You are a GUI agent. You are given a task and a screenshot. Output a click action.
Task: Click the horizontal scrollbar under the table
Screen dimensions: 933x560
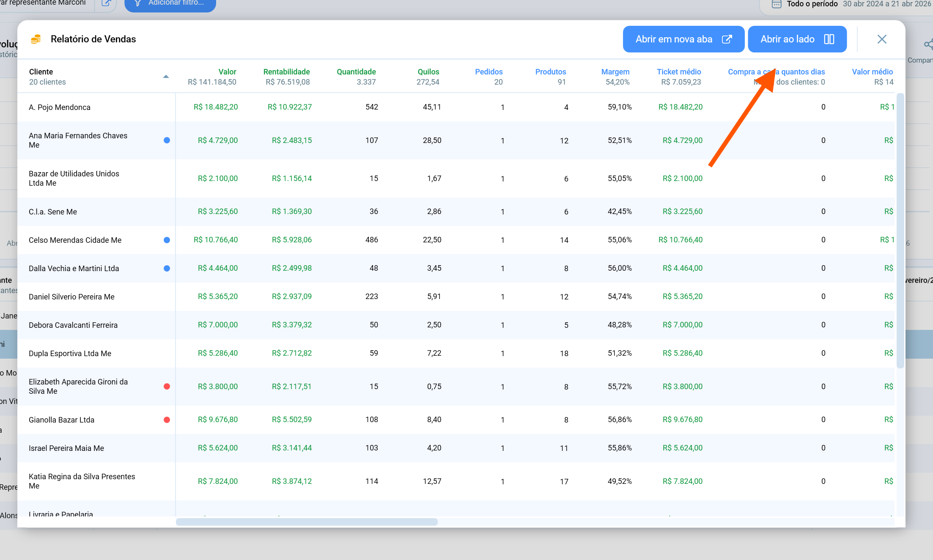[307, 522]
